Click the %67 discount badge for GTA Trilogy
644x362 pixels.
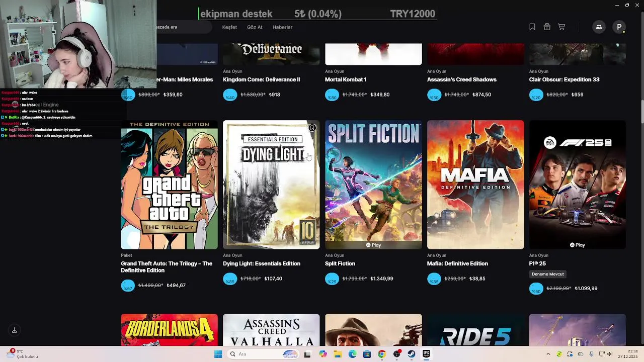pos(128,286)
